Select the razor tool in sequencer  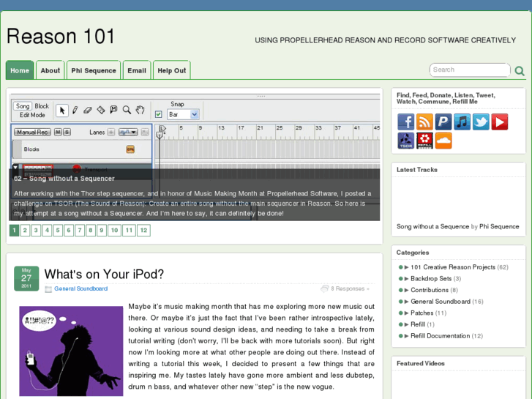click(101, 110)
